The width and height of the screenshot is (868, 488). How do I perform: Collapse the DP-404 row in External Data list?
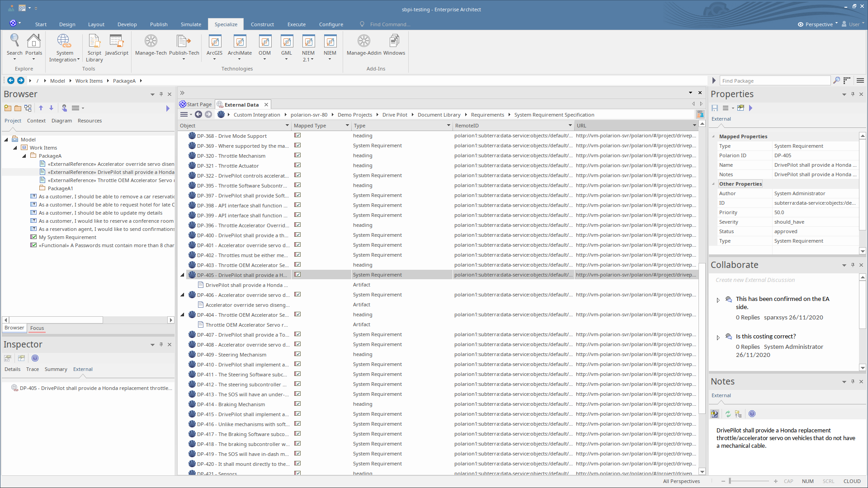pyautogui.click(x=183, y=314)
